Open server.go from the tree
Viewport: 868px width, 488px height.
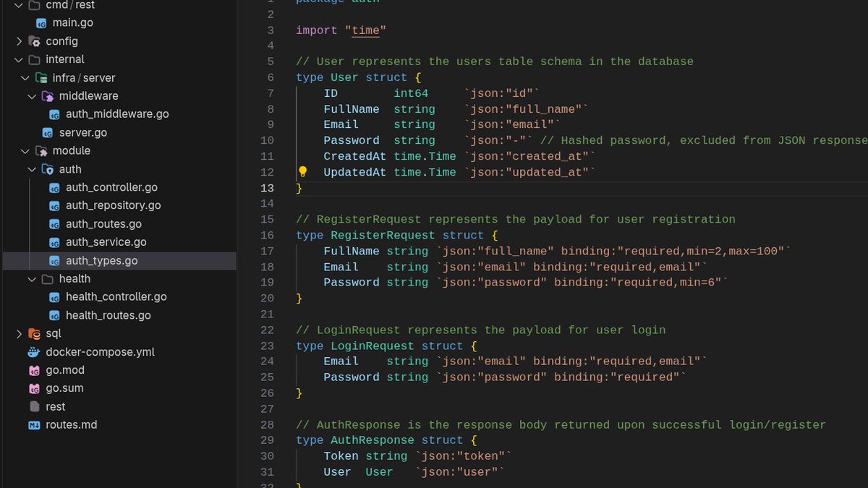(x=83, y=133)
